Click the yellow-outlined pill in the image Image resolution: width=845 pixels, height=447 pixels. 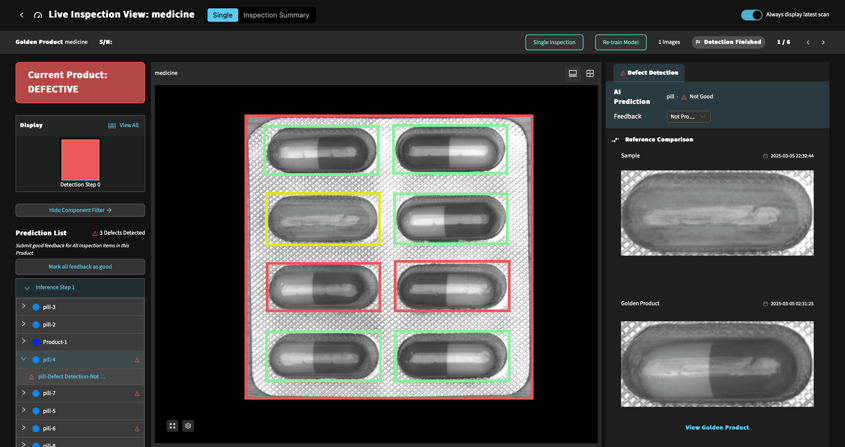click(323, 219)
